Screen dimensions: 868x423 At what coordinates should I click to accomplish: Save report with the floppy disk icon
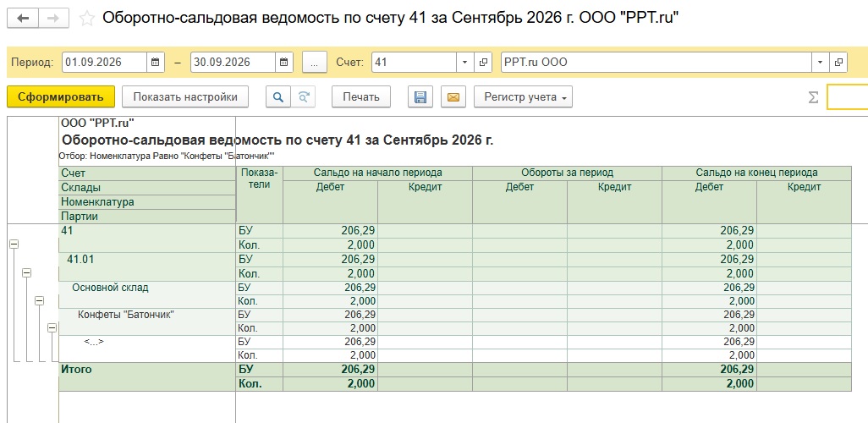[x=420, y=97]
